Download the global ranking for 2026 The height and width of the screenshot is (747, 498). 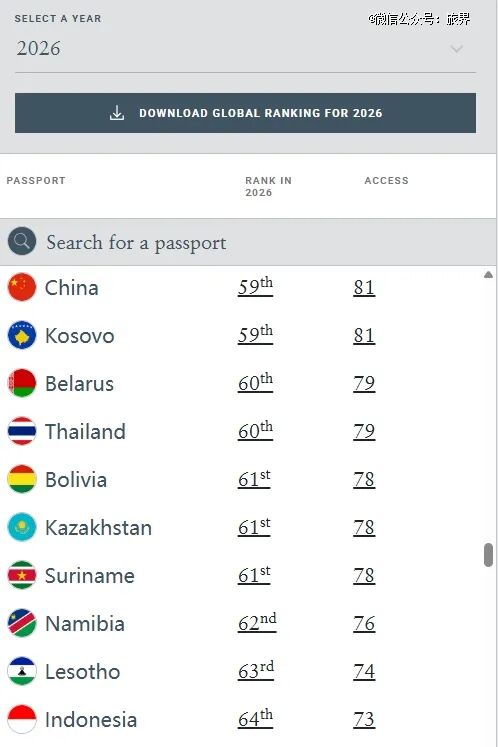245,113
